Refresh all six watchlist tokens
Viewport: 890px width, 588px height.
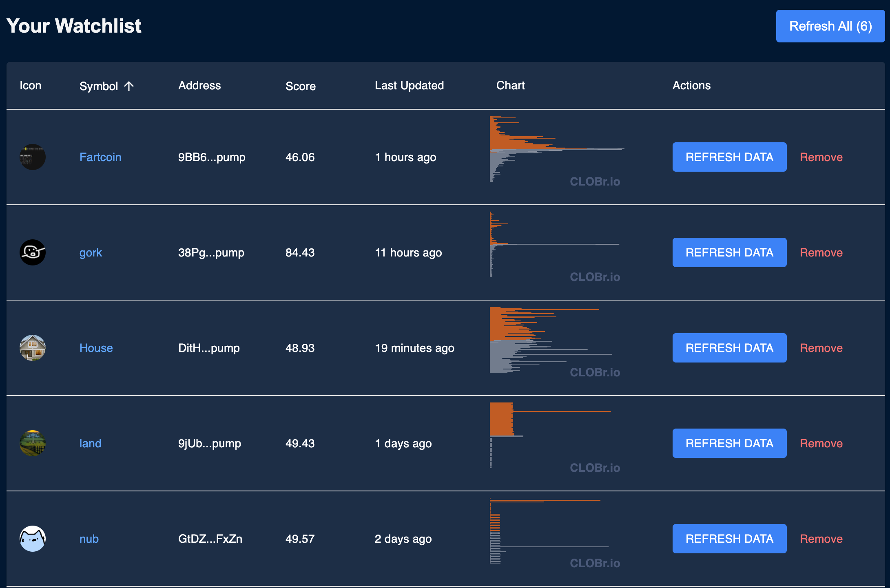coord(830,26)
